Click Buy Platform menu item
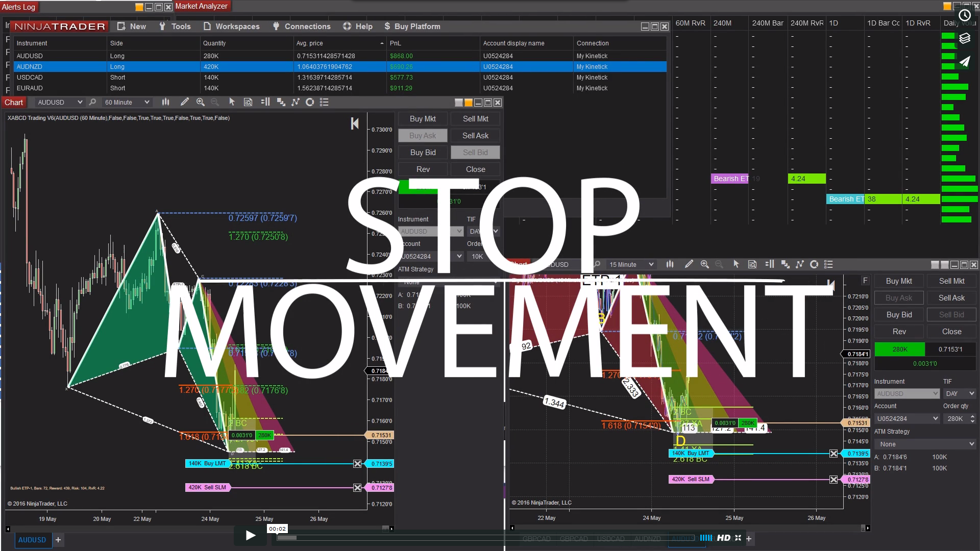Viewport: 980px width, 551px height. click(412, 26)
